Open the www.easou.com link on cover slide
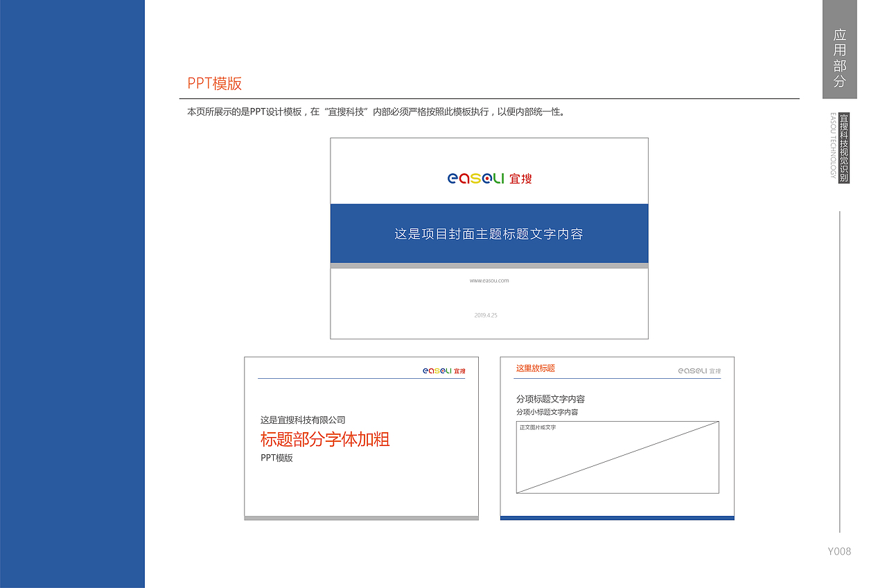This screenshot has height=588, width=887. click(489, 280)
